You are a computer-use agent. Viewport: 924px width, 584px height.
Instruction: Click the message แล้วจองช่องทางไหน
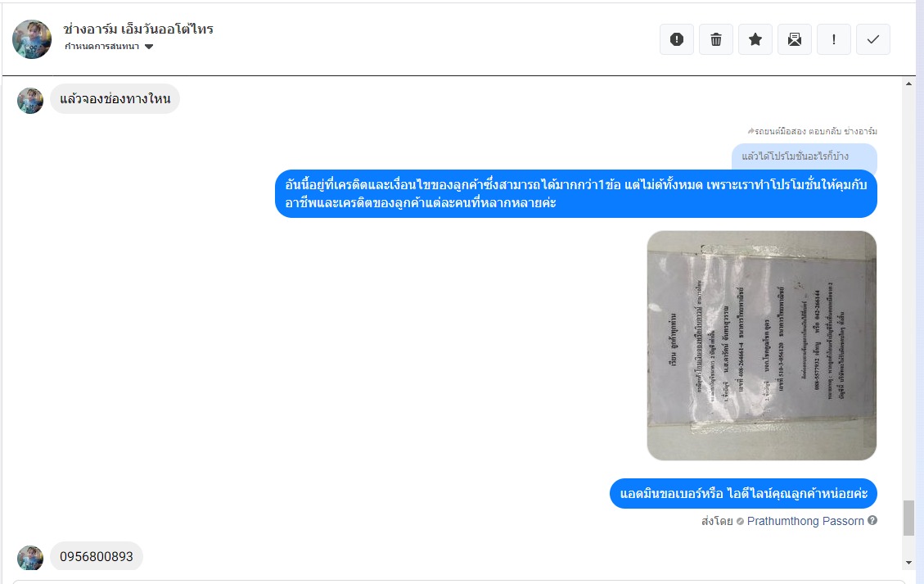point(115,98)
